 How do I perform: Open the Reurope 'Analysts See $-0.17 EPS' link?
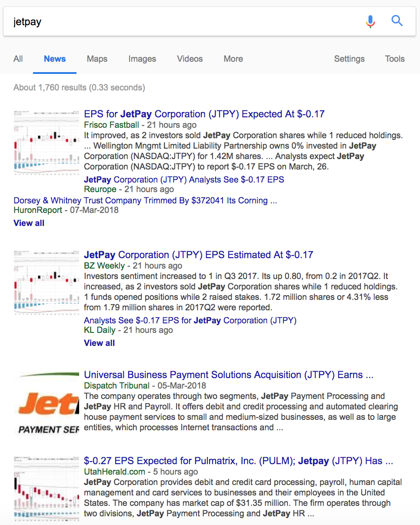tap(183, 179)
